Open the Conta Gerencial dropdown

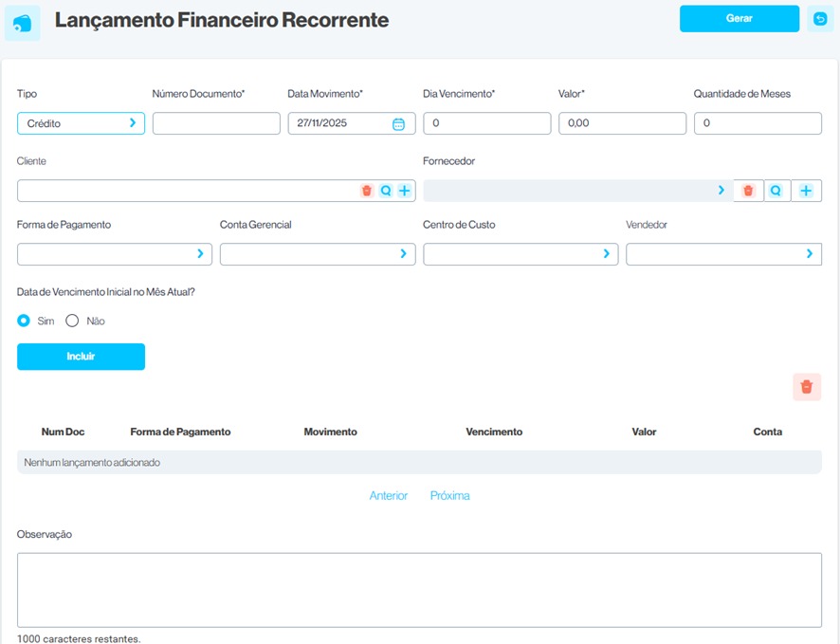coord(317,254)
